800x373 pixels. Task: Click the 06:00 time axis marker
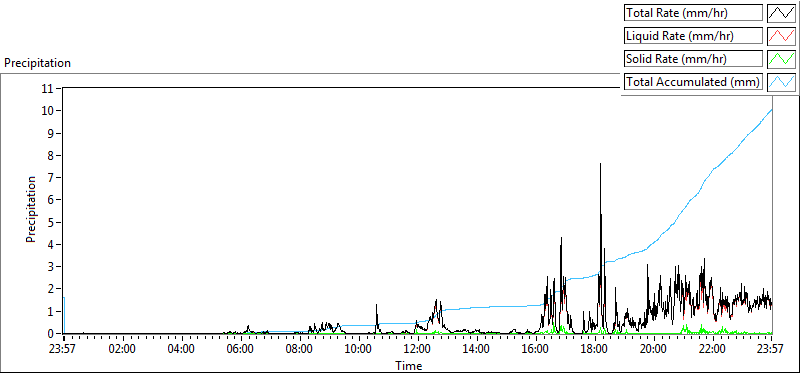[240, 350]
